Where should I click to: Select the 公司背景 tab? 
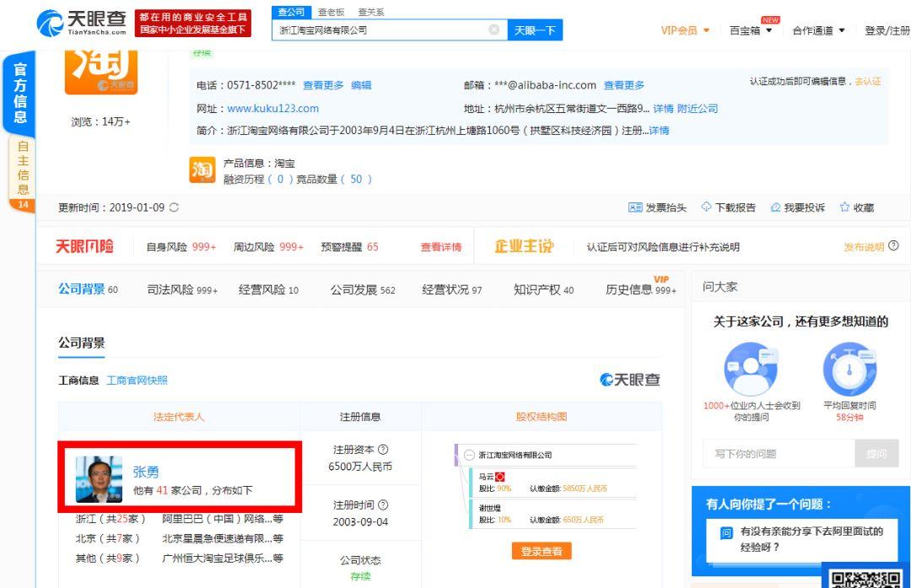[x=88, y=289]
